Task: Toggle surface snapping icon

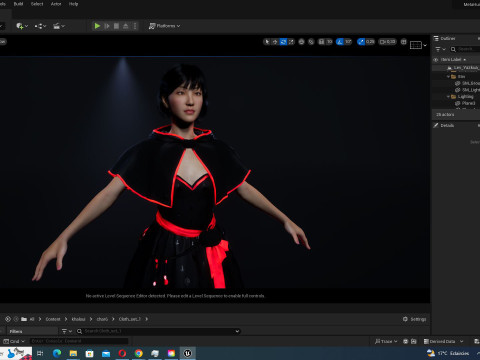Action: tap(311, 42)
